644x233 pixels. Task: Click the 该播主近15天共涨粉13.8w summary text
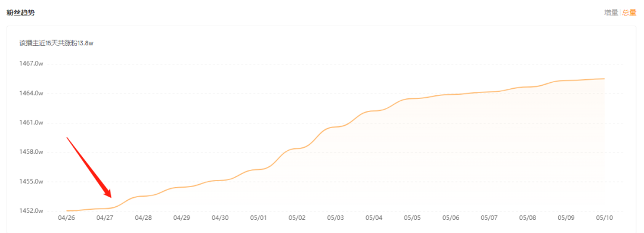[x=56, y=43]
